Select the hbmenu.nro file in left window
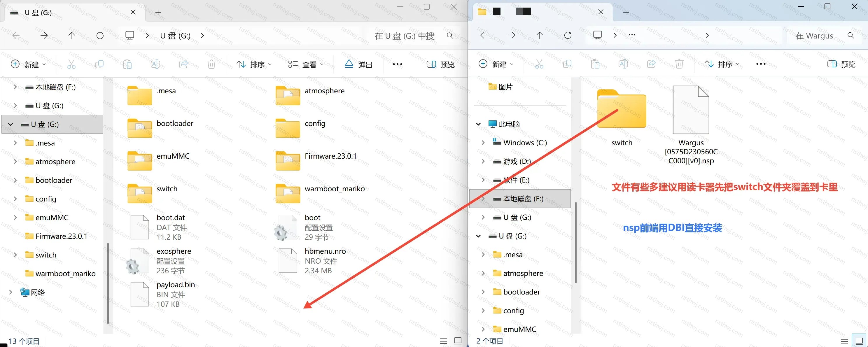Viewport: 868px width, 347px height. point(312,261)
